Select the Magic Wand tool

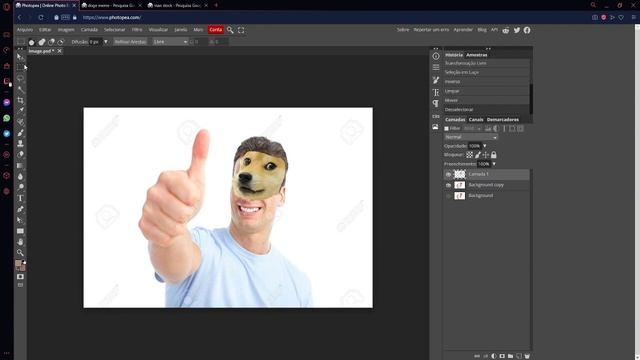point(20,89)
